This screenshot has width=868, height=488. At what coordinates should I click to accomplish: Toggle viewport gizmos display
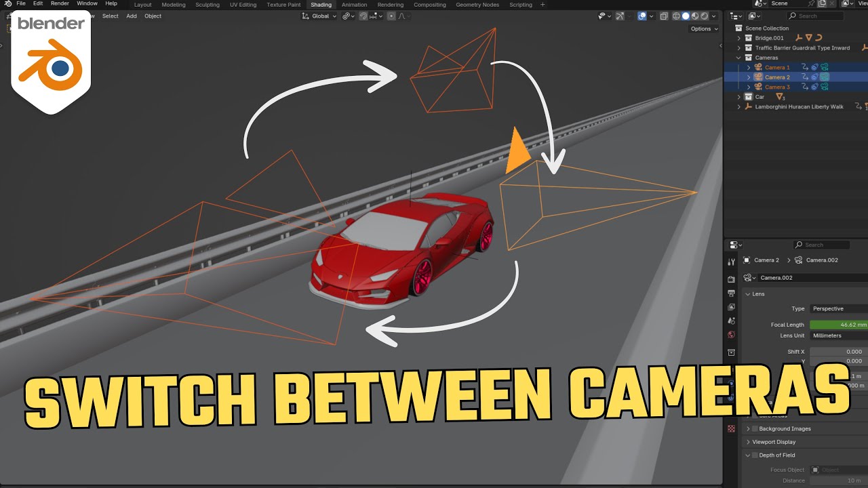[620, 16]
